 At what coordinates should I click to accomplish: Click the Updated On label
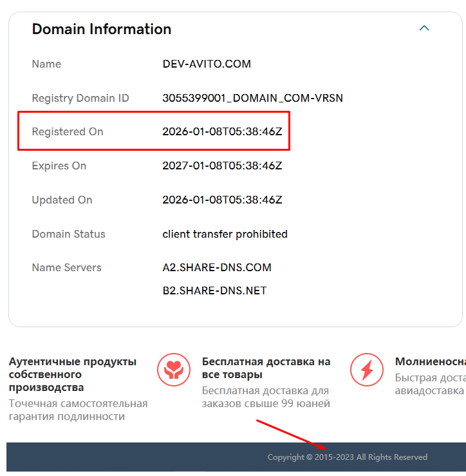click(x=62, y=200)
